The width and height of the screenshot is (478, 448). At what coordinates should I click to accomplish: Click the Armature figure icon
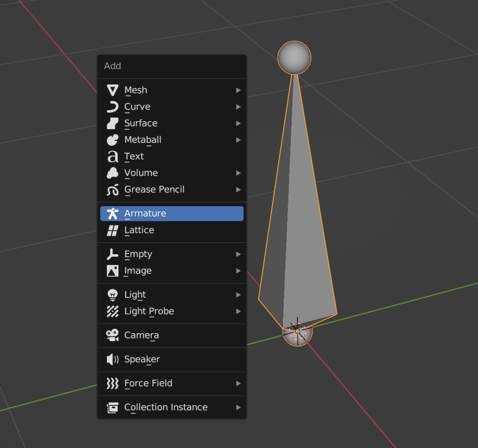point(112,214)
